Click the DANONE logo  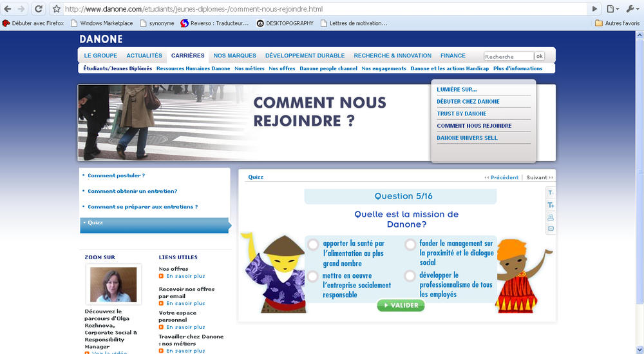click(x=101, y=39)
